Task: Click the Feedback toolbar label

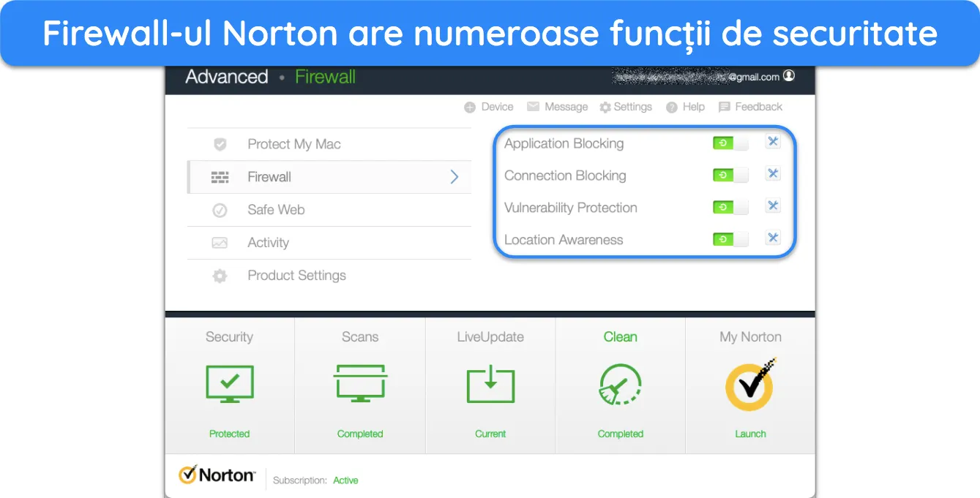Action: click(x=758, y=107)
